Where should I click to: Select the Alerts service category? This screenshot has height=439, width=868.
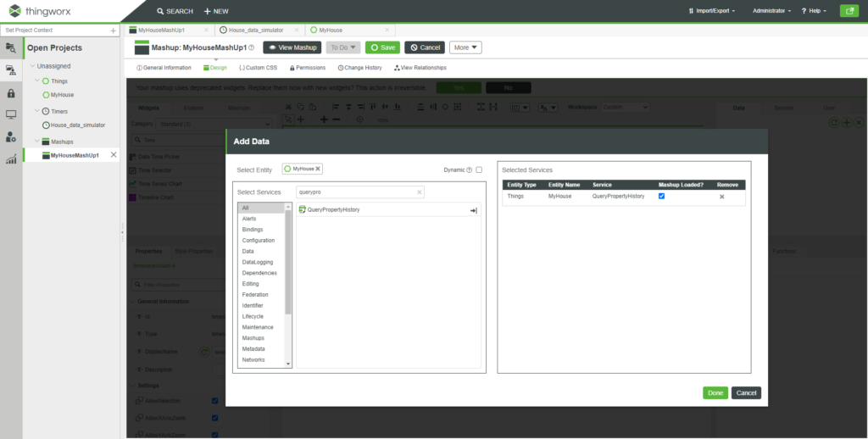[x=249, y=219]
